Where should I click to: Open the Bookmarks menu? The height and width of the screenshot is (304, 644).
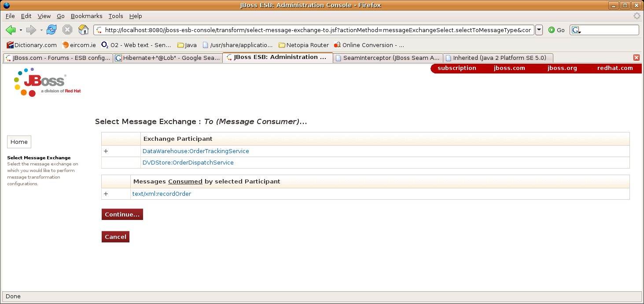tap(86, 16)
